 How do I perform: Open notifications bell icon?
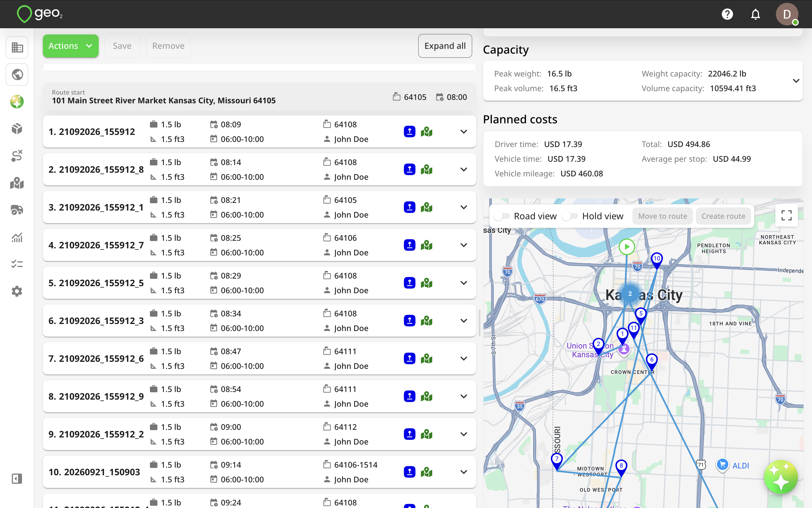[x=755, y=14]
